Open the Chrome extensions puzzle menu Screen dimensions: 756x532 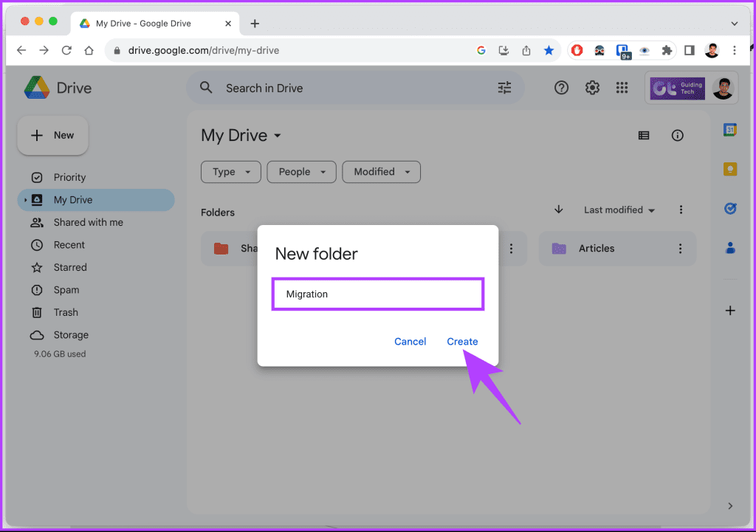tap(667, 50)
